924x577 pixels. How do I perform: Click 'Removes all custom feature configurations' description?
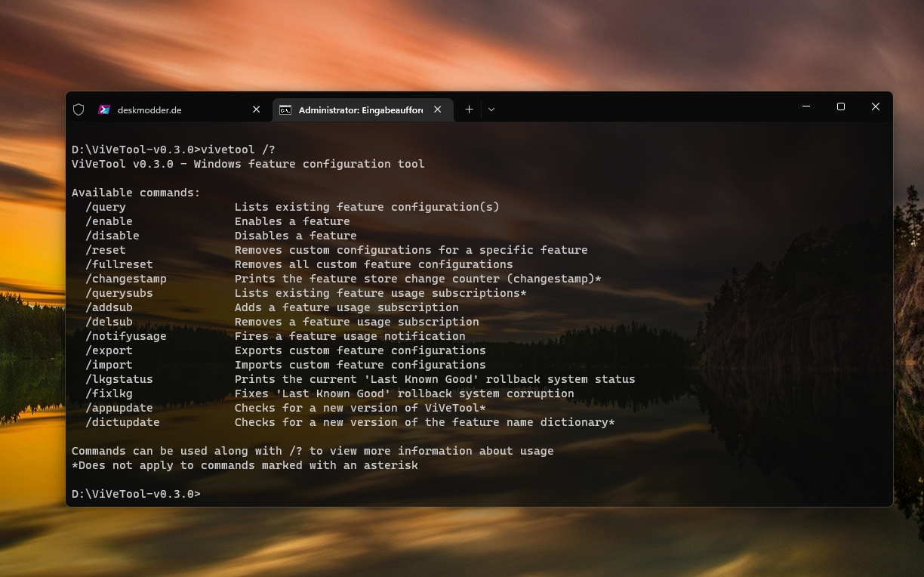tap(374, 264)
